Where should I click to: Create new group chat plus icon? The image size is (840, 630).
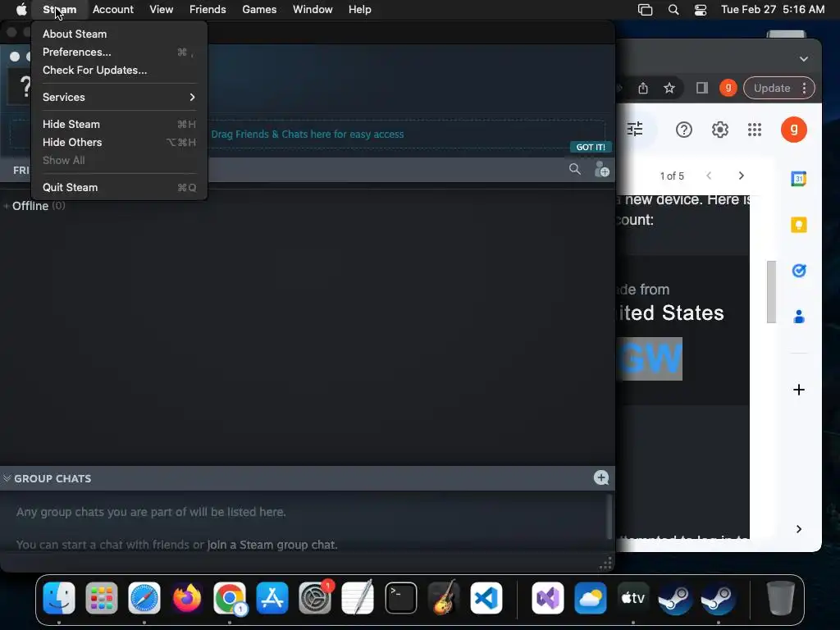(601, 478)
